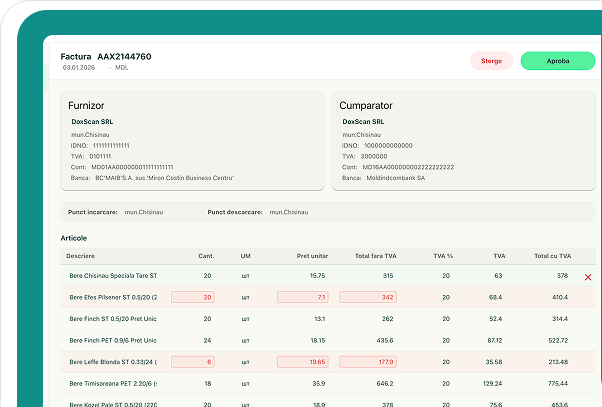Click Furnizor heading

coord(86,106)
